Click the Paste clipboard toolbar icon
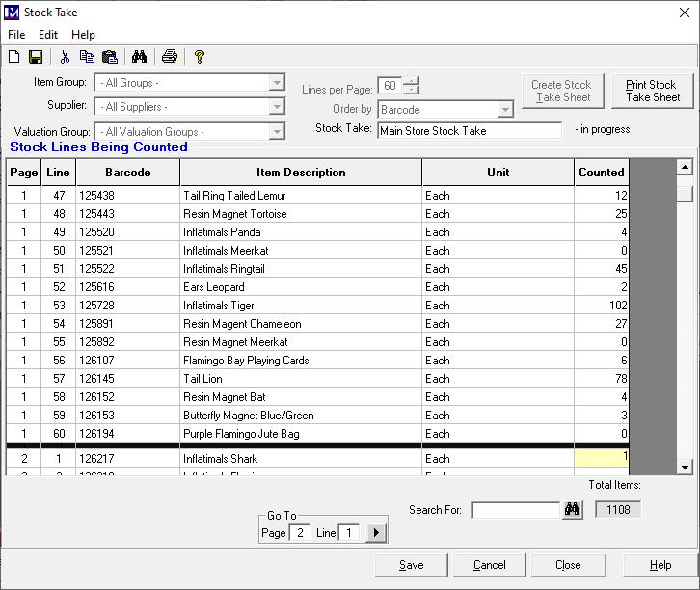Image resolution: width=700 pixels, height=590 pixels. (109, 57)
